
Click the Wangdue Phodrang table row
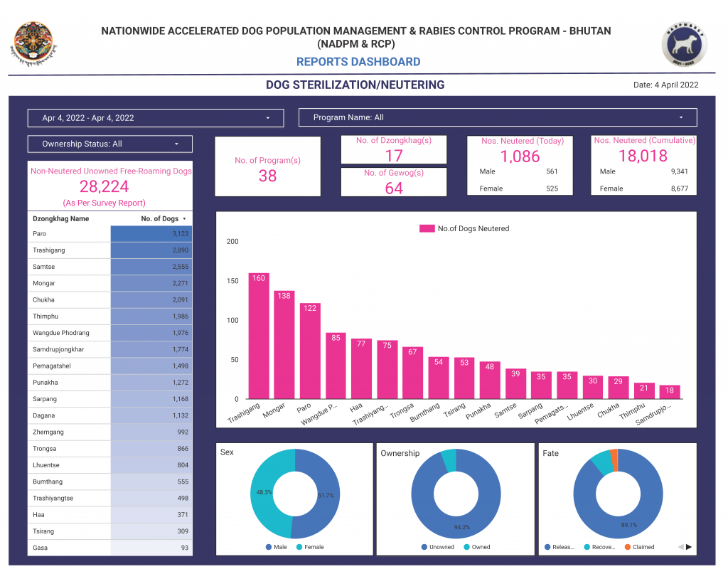(x=110, y=333)
